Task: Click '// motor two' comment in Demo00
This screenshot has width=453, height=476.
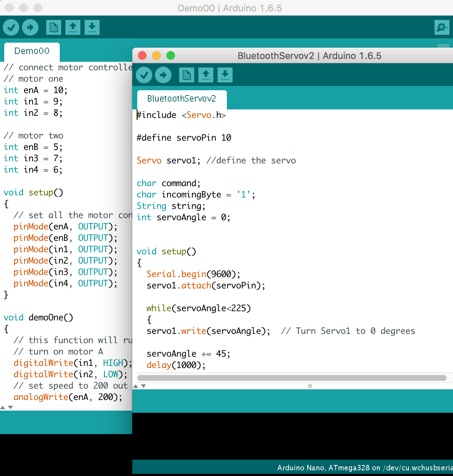Action: 33,136
